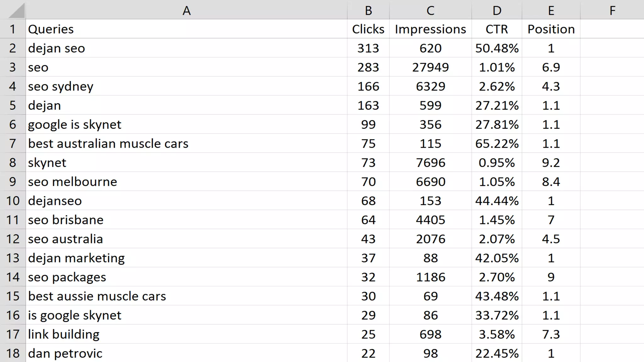Viewport: 644px width, 362px height.
Task: Select column F header
Action: (612, 10)
